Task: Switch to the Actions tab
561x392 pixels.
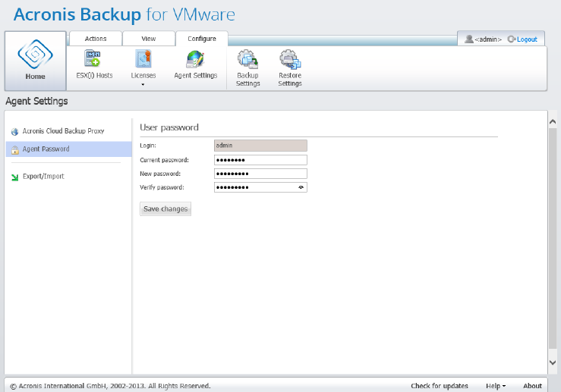Action: 96,39
